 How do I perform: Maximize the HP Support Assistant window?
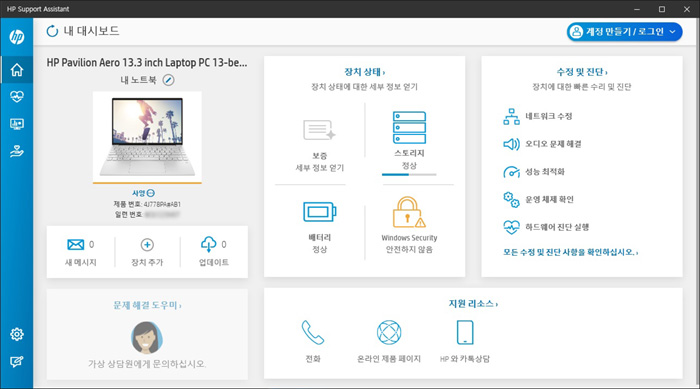point(662,9)
